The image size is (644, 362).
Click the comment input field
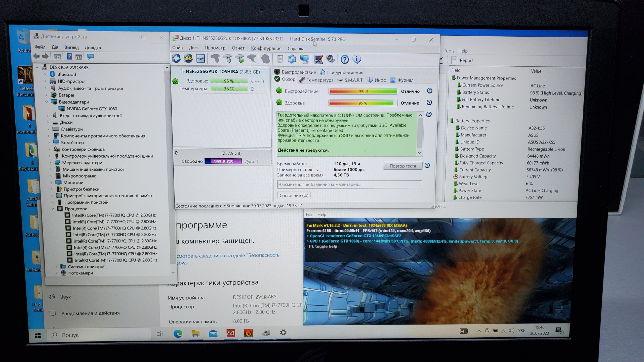349,184
